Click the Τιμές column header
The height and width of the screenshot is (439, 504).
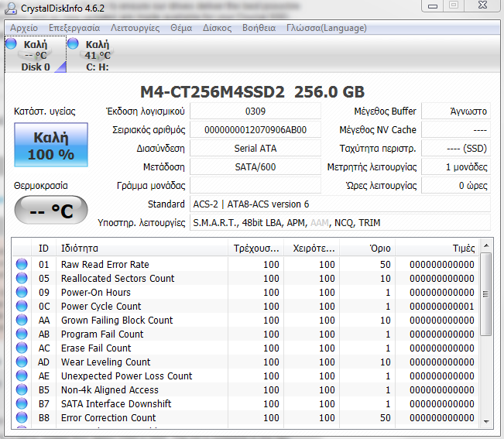click(437, 248)
